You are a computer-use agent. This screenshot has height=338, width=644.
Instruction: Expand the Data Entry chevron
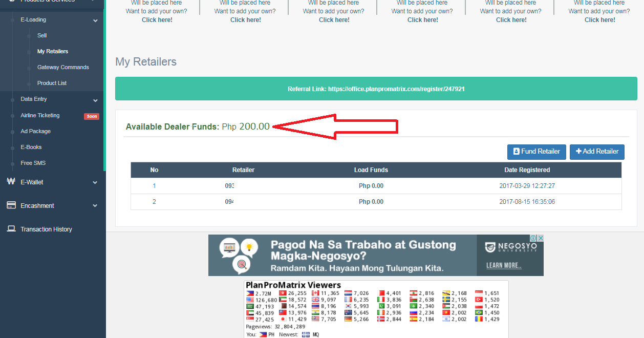tap(95, 100)
